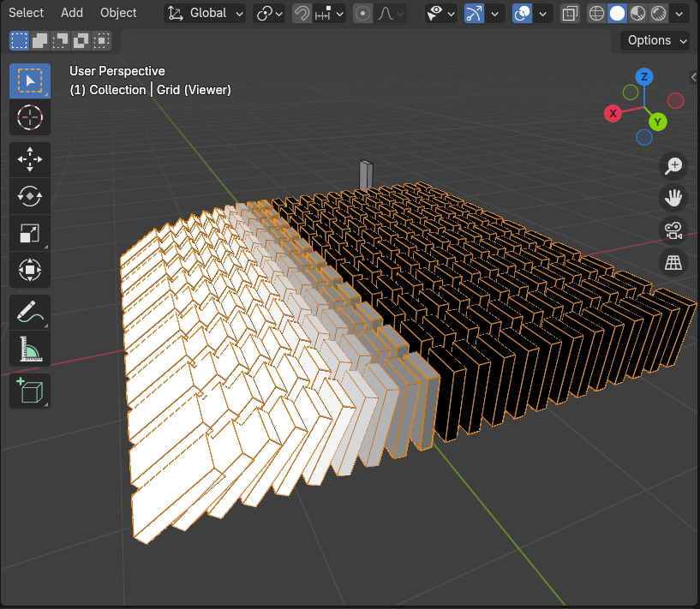Switch to material preview shading
700x609 pixels.
(x=638, y=14)
